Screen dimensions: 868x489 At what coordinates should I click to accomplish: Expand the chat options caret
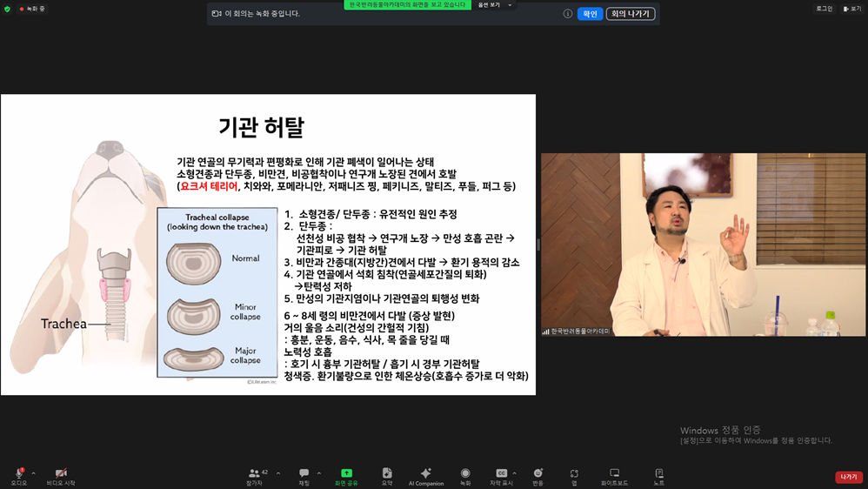319,473
